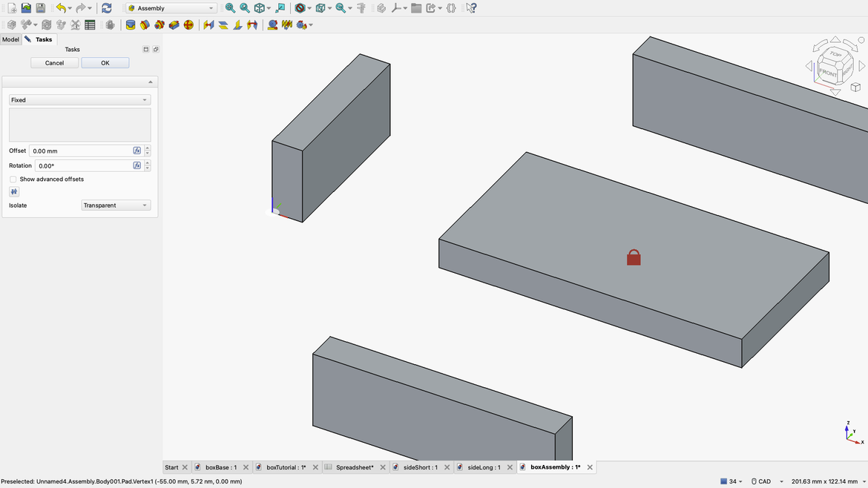
Task: Open the Assembly workbench selector
Action: point(169,8)
